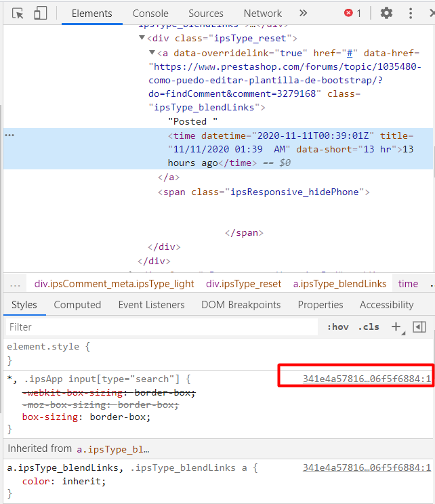Click breadcrumb div.ipsType_reset

[244, 284]
